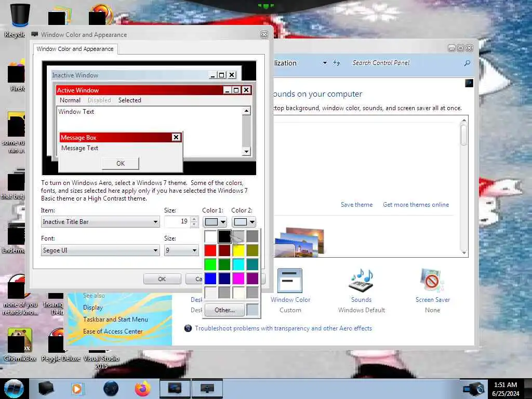Pick the teal color swatch
The image size is (532, 399).
click(x=252, y=264)
